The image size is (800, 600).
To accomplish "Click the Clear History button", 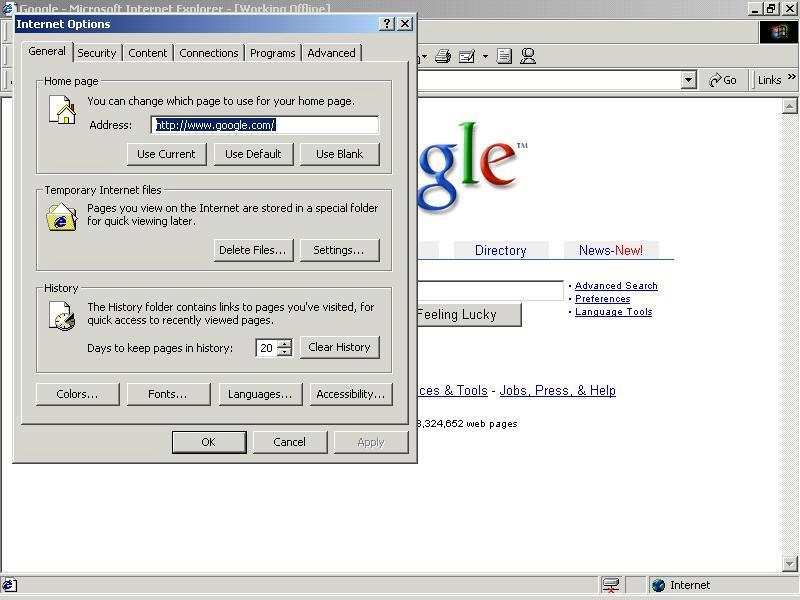I will point(340,347).
